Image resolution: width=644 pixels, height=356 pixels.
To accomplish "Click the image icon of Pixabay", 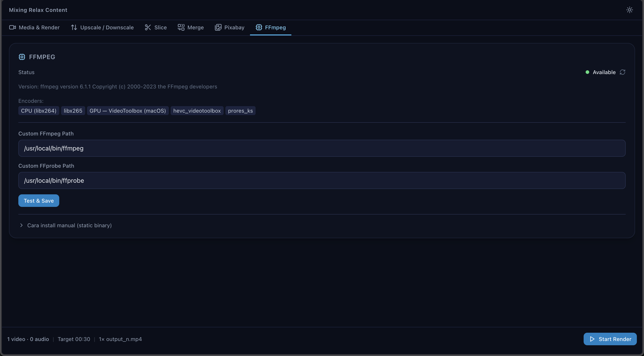I will pyautogui.click(x=218, y=27).
